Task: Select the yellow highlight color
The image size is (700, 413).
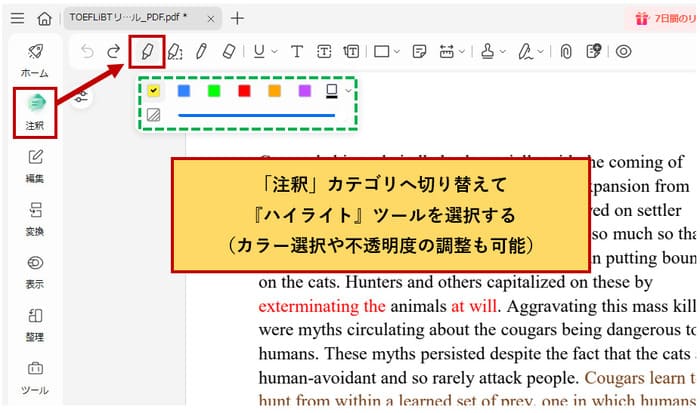Action: [x=154, y=91]
